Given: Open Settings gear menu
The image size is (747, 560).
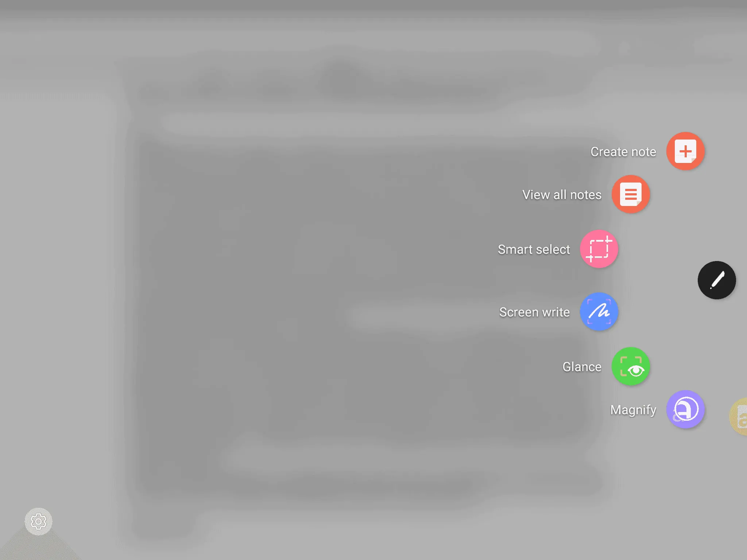Looking at the screenshot, I should click(x=38, y=521).
